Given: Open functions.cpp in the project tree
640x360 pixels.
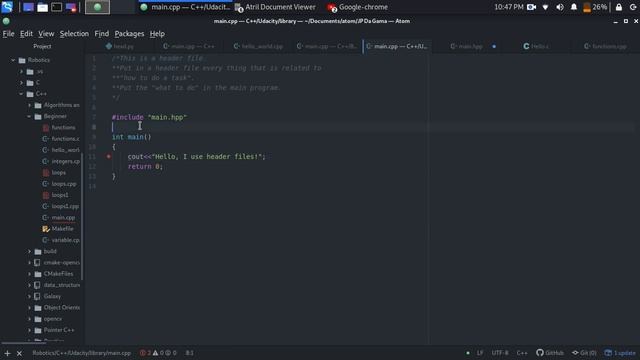Looking at the screenshot, I should click(65, 139).
